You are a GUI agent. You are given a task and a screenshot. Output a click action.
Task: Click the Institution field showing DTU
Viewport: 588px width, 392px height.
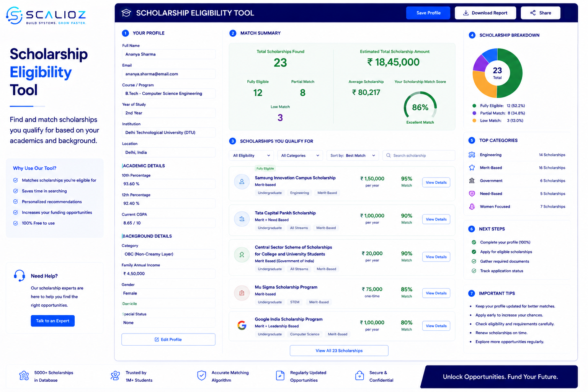pyautogui.click(x=168, y=132)
